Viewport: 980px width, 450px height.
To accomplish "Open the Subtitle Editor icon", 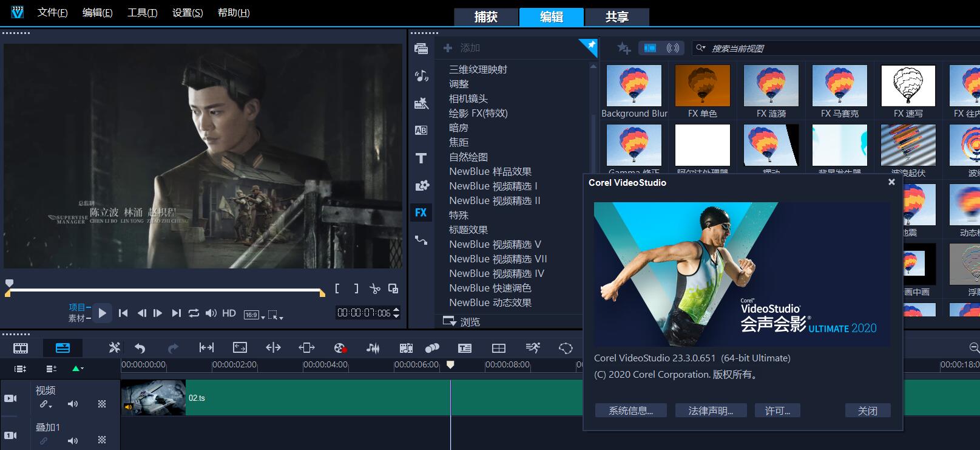I will point(465,348).
